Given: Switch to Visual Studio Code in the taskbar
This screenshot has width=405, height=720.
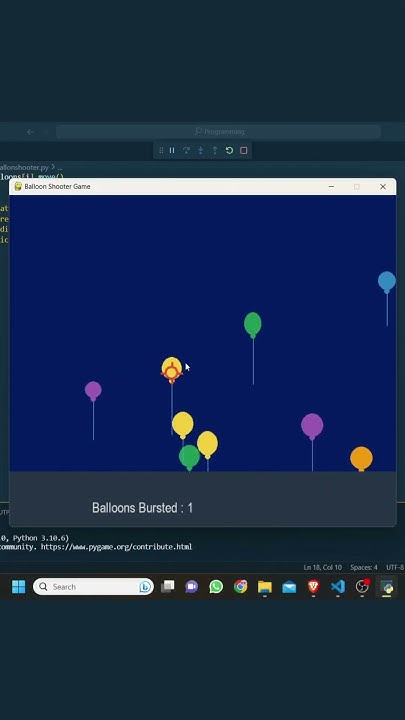Looking at the screenshot, I should point(338,587).
